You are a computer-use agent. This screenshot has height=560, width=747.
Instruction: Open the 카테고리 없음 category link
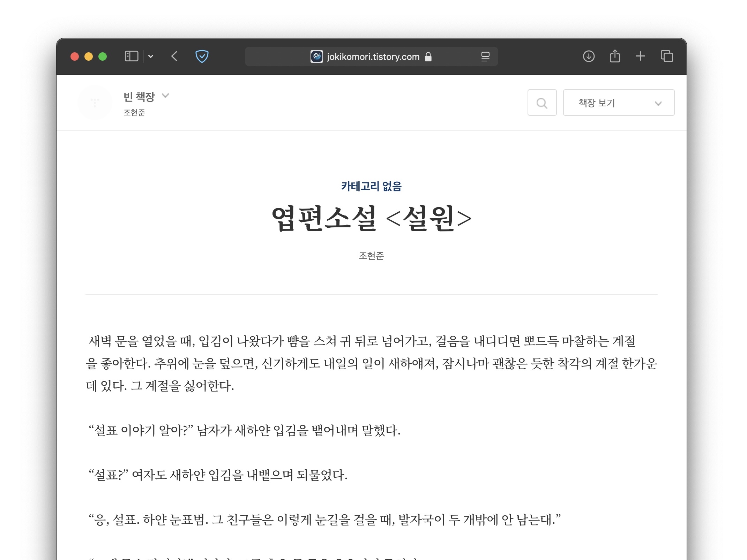371,187
